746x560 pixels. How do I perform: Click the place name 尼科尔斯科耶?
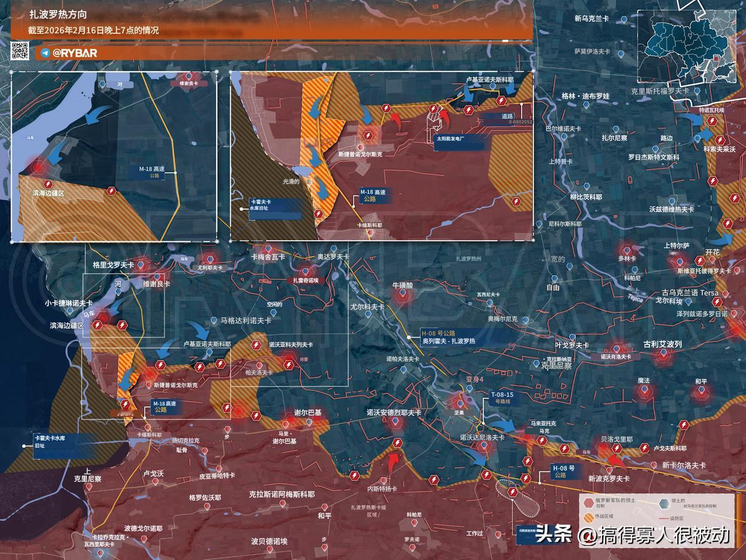[565, 224]
